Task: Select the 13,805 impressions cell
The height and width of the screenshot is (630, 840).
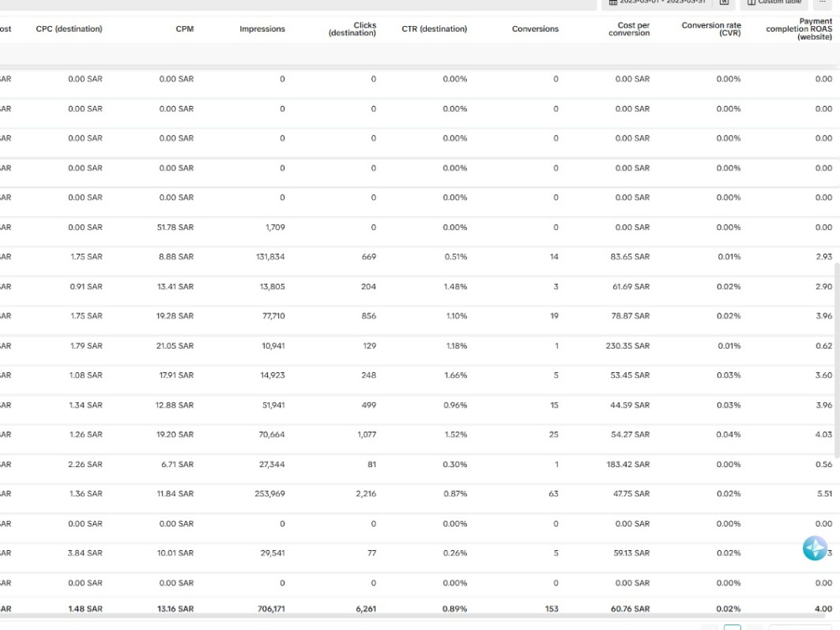Action: 272,286
